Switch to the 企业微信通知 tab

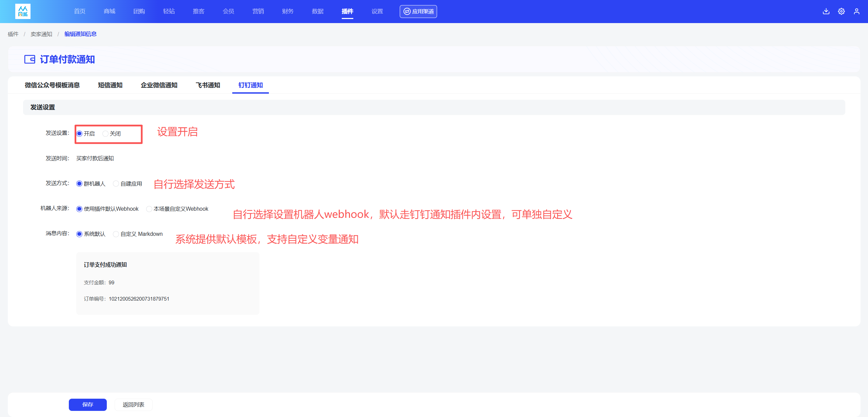[x=159, y=85]
